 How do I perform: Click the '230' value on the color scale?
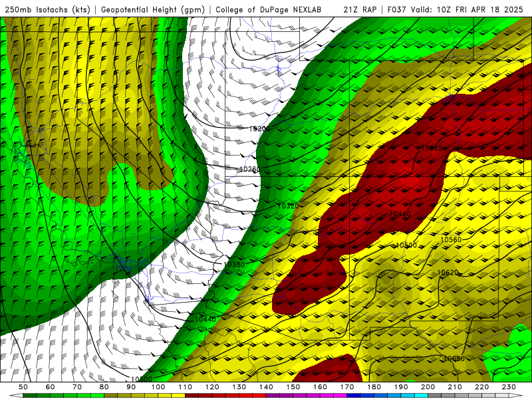[x=509, y=387]
